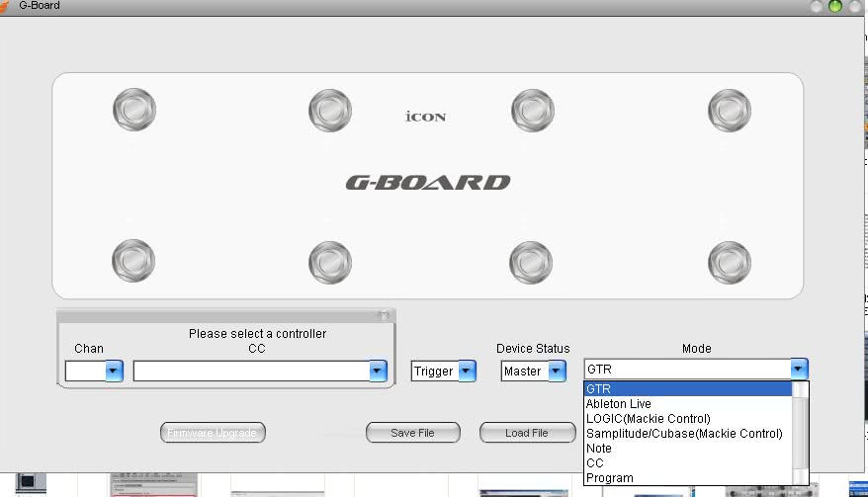The height and width of the screenshot is (497, 868).
Task: Select the bottom-right footswitch pedal
Action: pos(730,263)
